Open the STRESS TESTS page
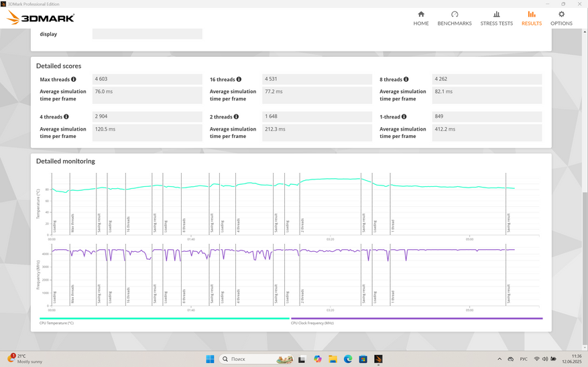This screenshot has width=588, height=367. coord(496,18)
